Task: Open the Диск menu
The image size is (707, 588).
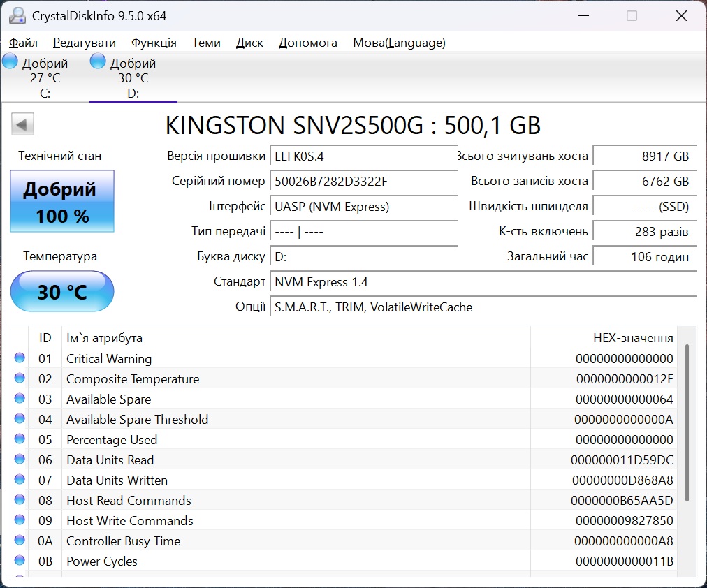Action: [x=249, y=43]
